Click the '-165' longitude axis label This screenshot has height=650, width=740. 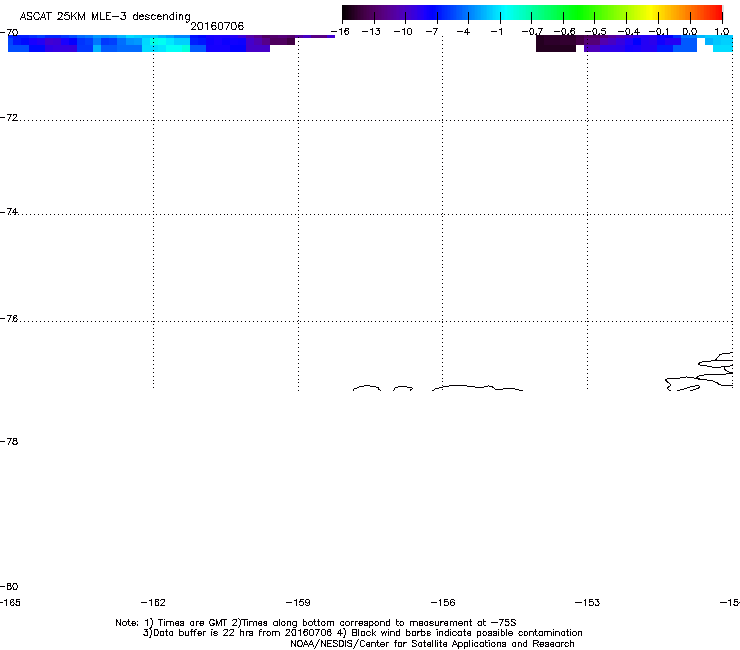(x=10, y=602)
